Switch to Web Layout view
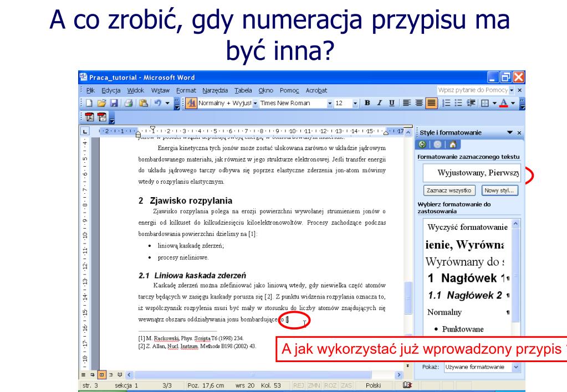 93,375
